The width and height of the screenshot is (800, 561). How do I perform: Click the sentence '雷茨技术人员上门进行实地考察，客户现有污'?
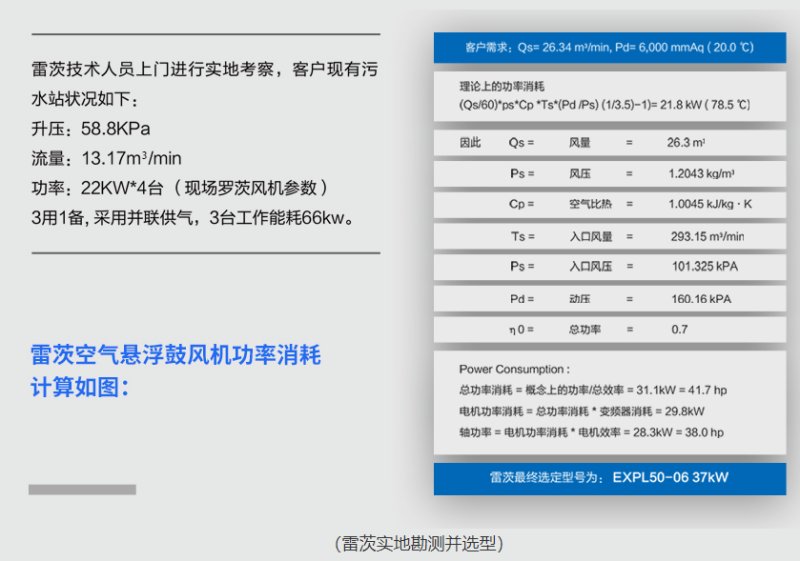(x=205, y=69)
